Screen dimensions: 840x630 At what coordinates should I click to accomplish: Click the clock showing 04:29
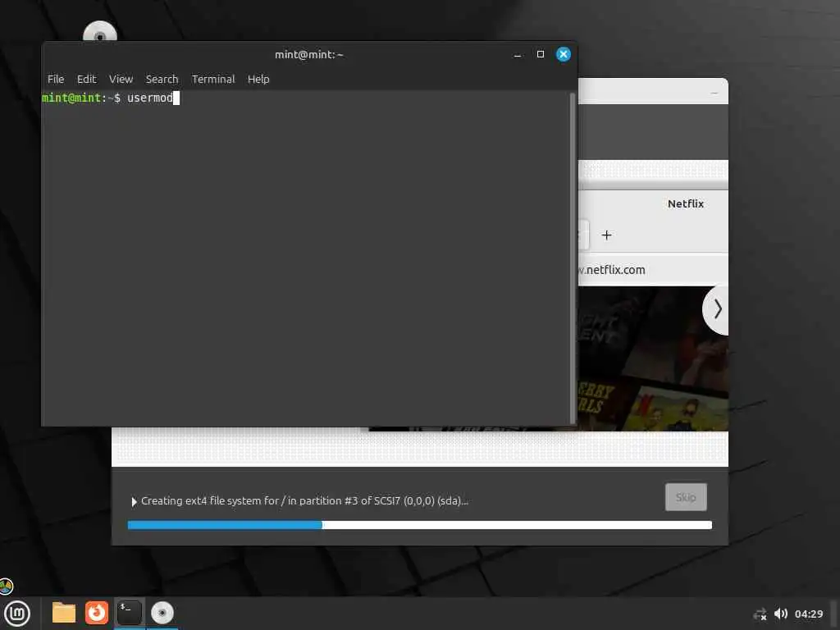tap(808, 614)
